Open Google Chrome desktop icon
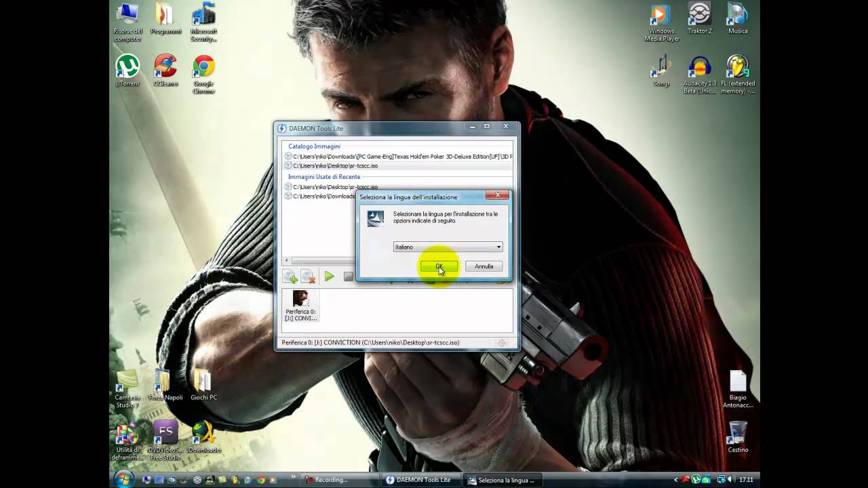This screenshot has width=868, height=488. coord(203,75)
